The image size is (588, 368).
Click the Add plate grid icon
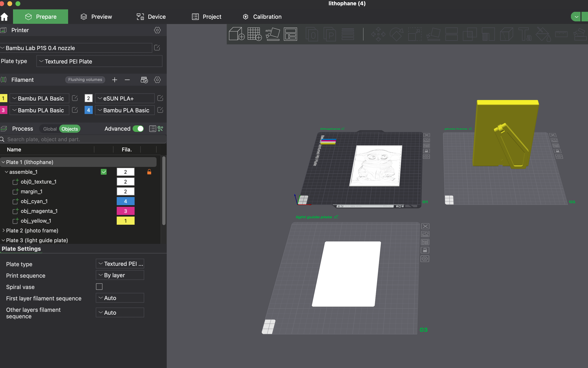click(255, 34)
